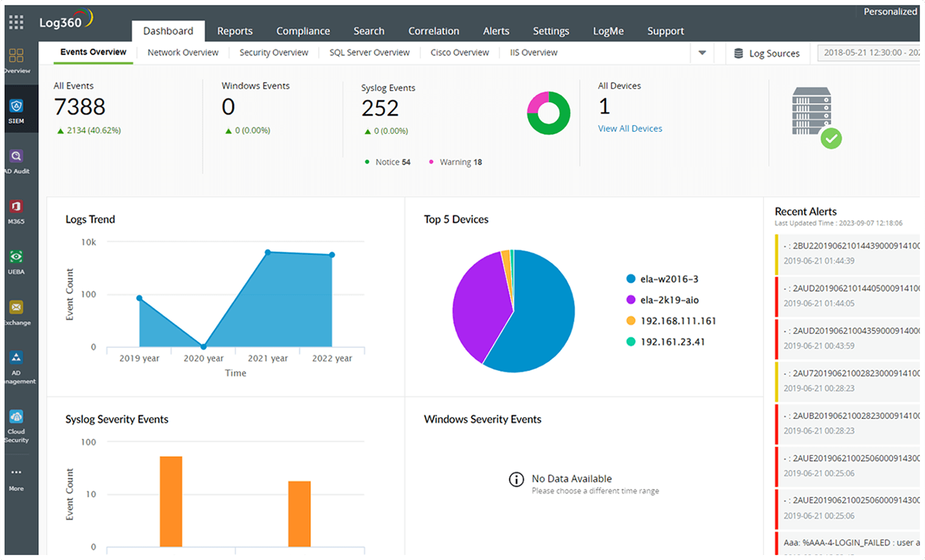Screen dimensions: 925x560
Task: Toggle 192.168.111.161 legend entry
Action: point(671,321)
